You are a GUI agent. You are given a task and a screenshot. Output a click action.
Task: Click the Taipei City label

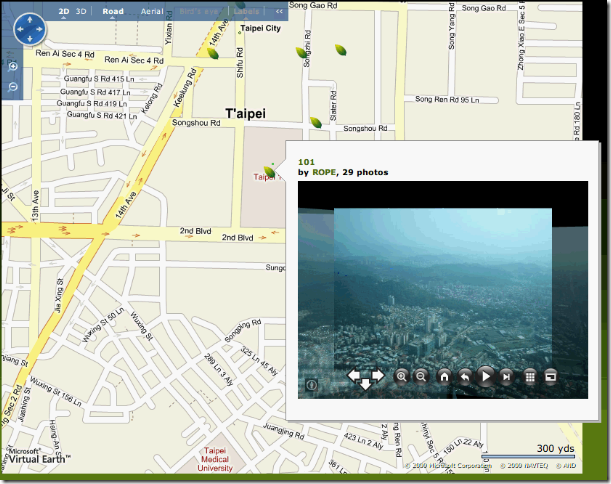tap(260, 28)
